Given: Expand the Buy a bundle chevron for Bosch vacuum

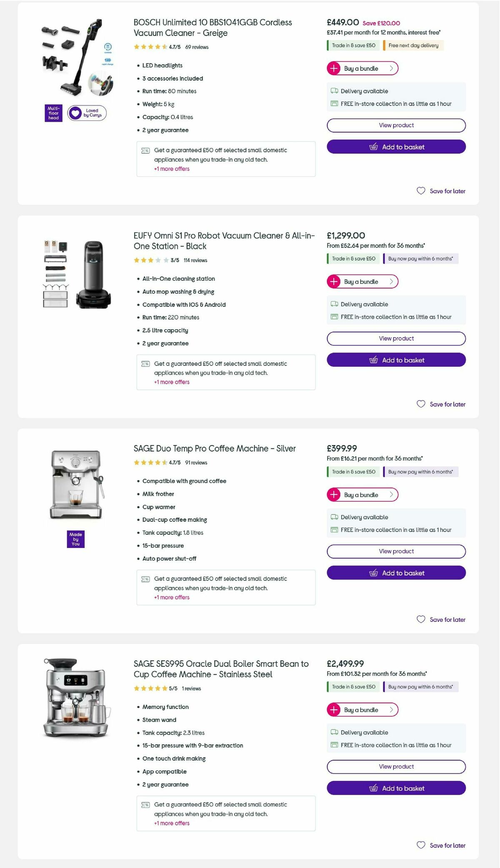Looking at the screenshot, I should click(x=391, y=68).
